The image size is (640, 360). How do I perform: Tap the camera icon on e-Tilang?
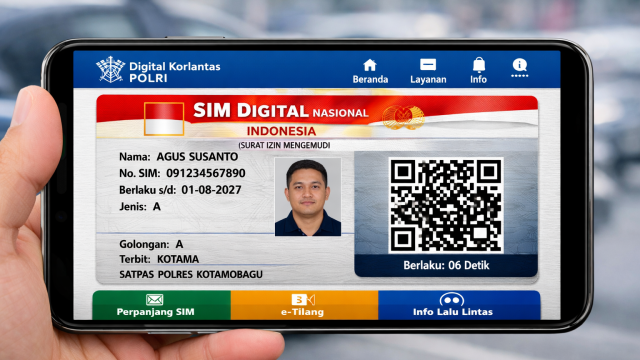(303, 300)
